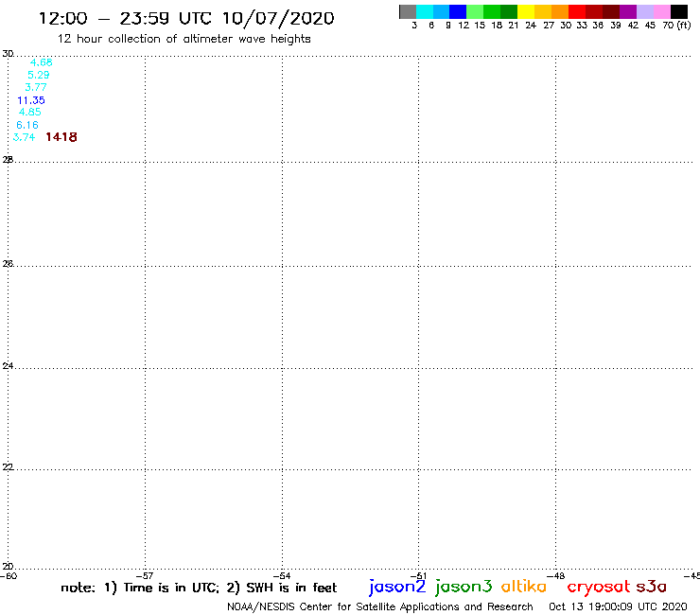Viewport: 700px width, 615px height.
Task: Click the title '12:00 – 23:59 UTC 10/07/2020'
Action: click(186, 19)
